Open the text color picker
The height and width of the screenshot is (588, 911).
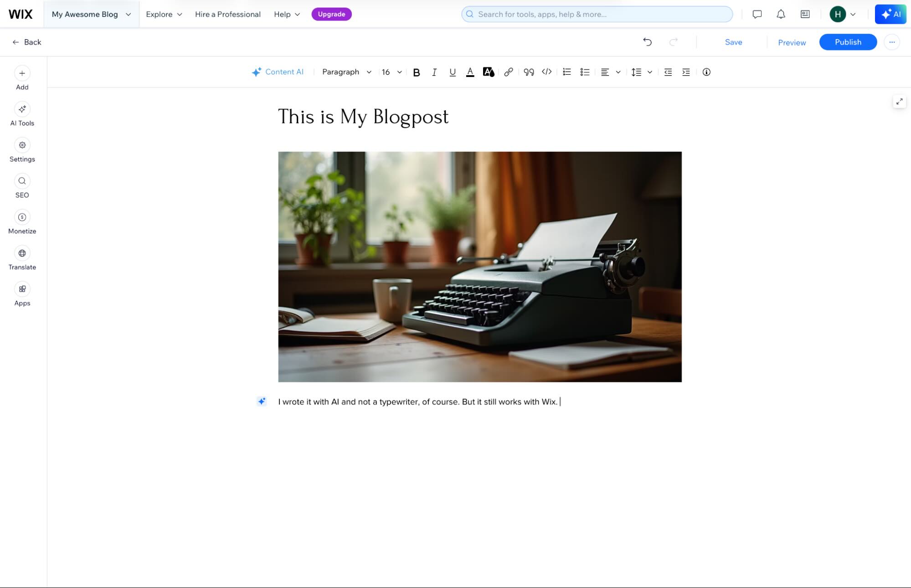[x=470, y=72]
